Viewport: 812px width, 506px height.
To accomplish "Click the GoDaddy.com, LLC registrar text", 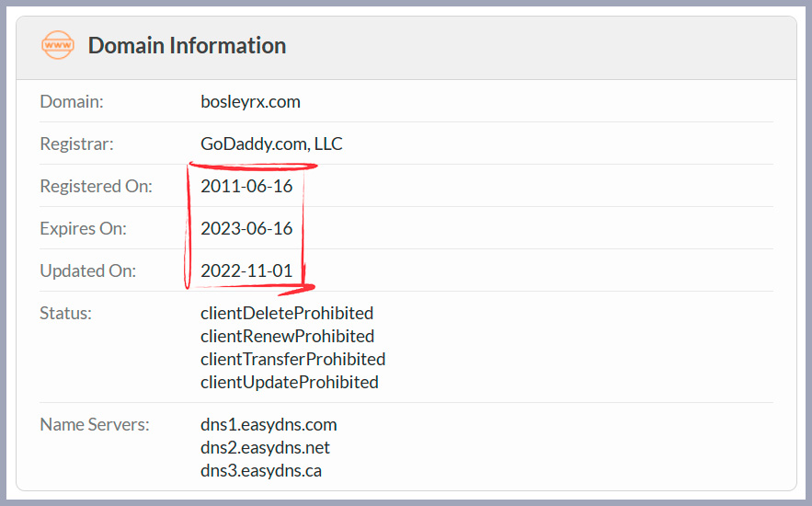I will coord(271,144).
